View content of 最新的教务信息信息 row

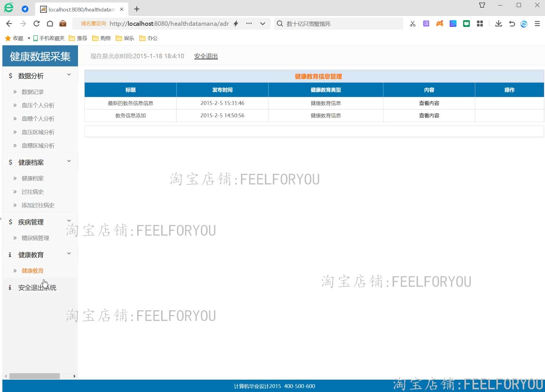[429, 103]
